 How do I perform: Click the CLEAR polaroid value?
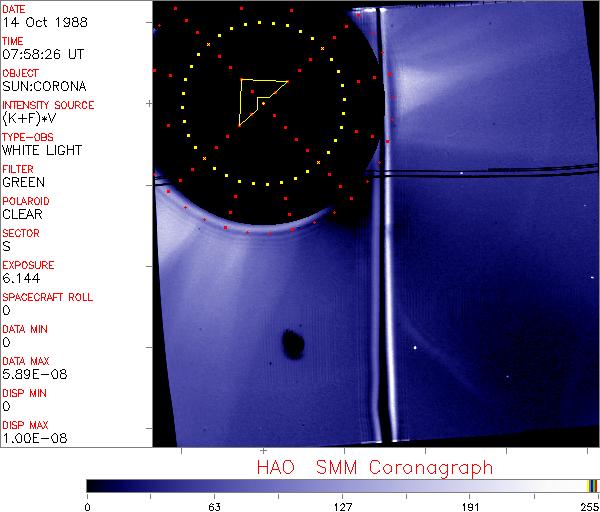(22, 214)
